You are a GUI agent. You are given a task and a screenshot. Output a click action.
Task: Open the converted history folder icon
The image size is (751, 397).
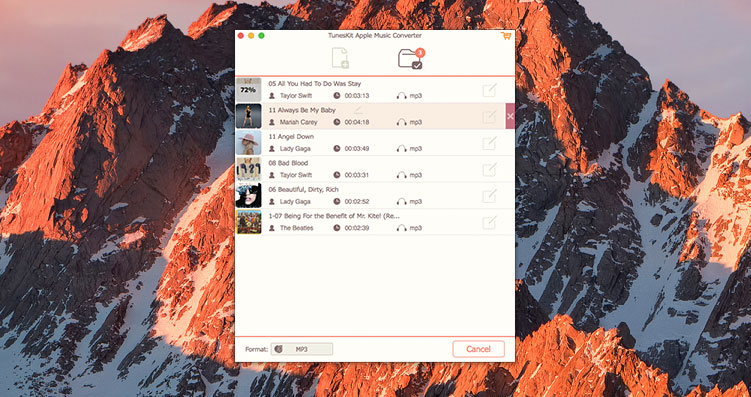(x=411, y=59)
